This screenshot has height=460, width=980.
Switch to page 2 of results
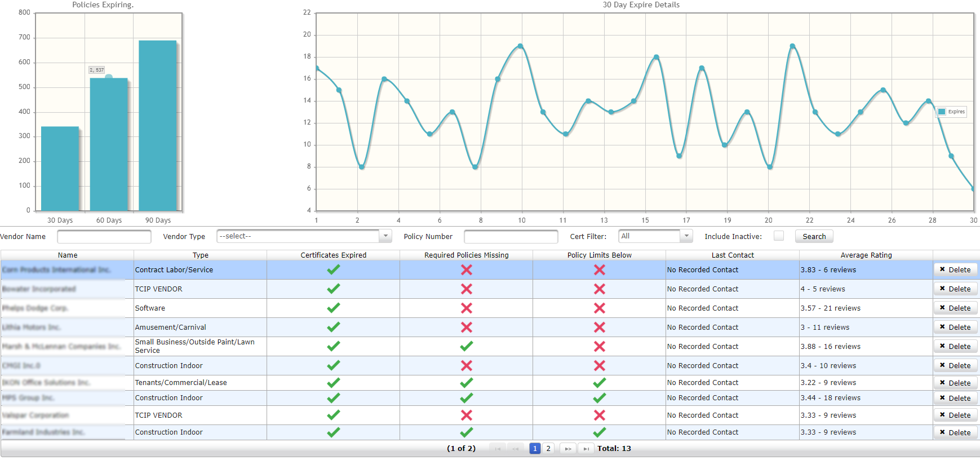click(x=548, y=449)
